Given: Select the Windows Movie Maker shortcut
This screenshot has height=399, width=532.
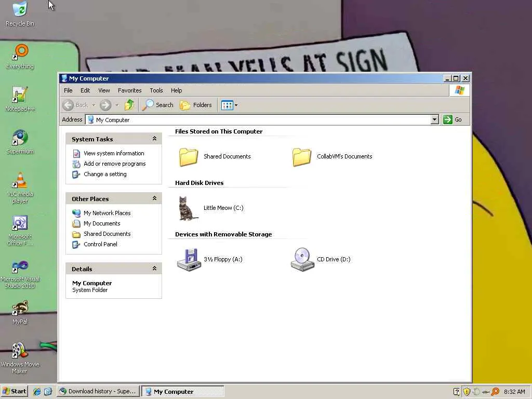Looking at the screenshot, I should click(20, 358).
